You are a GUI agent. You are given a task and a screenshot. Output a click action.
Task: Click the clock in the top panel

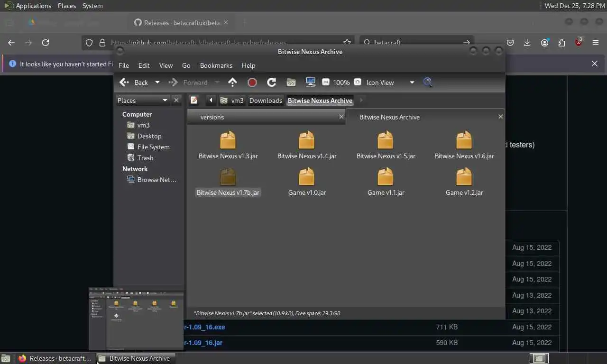coord(574,6)
